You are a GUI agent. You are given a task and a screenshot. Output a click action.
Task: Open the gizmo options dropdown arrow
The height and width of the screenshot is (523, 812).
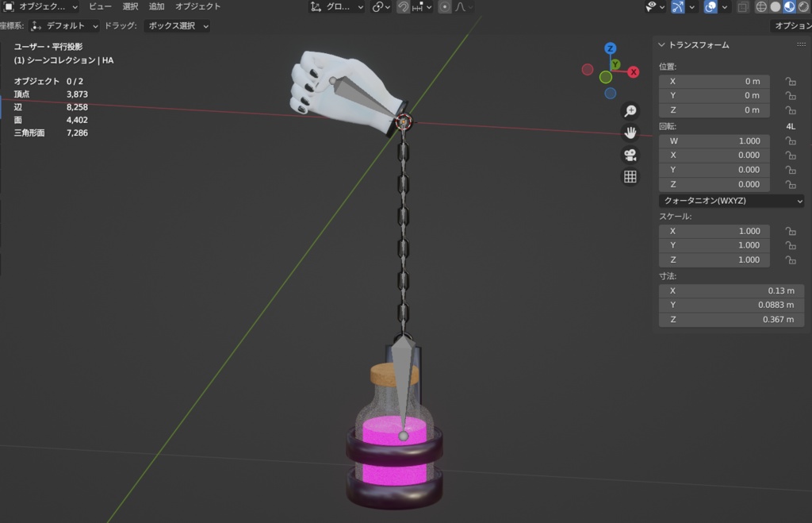691,6
